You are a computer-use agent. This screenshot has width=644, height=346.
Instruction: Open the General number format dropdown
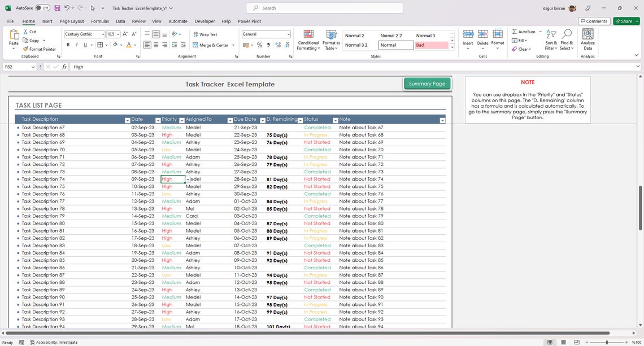288,34
